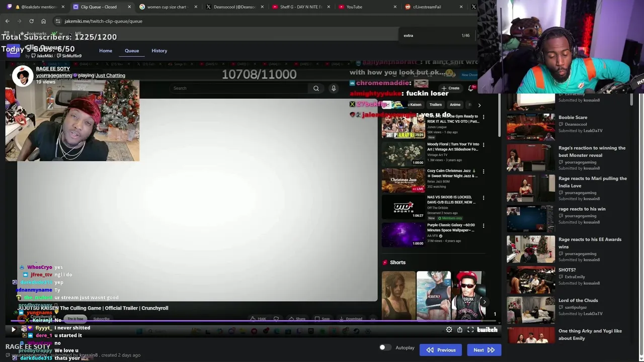
Task: Expand more filter chips with right chevron
Action: (479, 105)
